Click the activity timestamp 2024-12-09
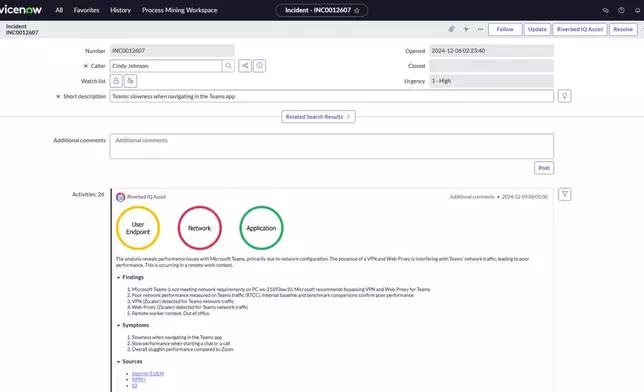644x392 pixels. pos(525,197)
